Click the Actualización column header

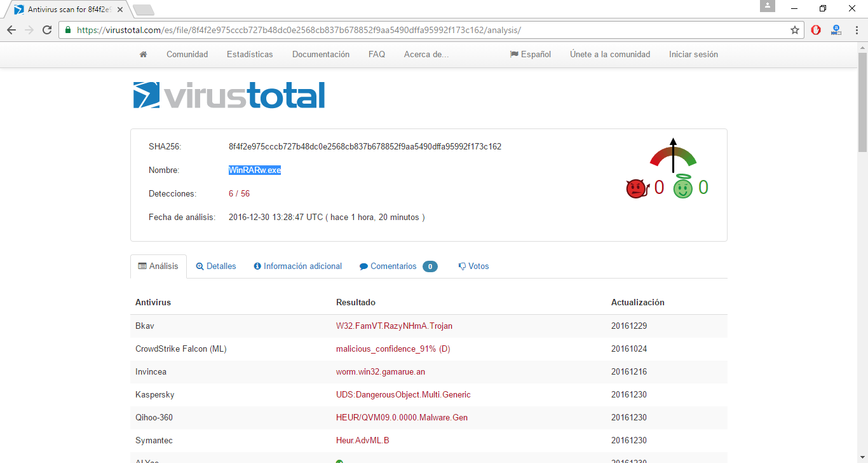(x=638, y=303)
